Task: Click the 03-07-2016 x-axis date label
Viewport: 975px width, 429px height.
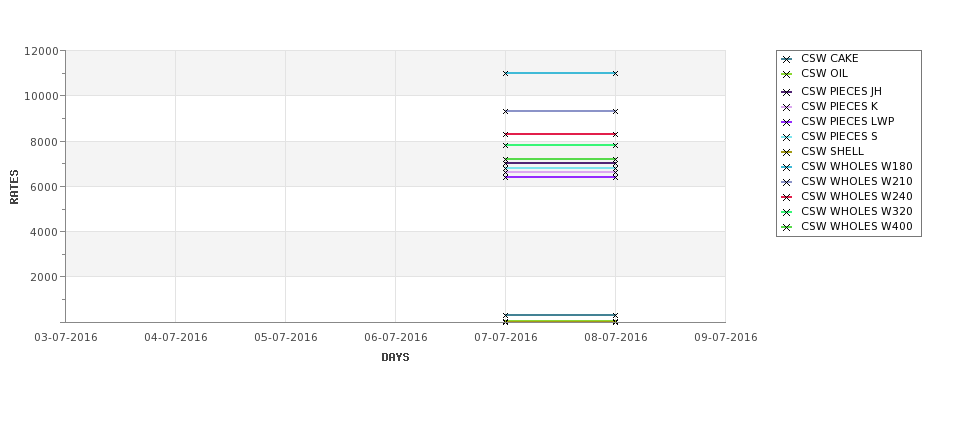Action: tap(66, 338)
